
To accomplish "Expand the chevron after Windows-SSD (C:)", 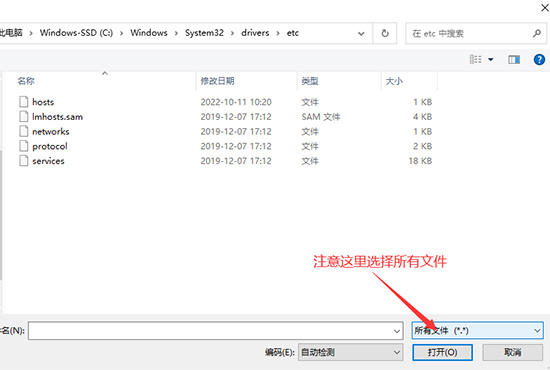I will click(x=122, y=33).
